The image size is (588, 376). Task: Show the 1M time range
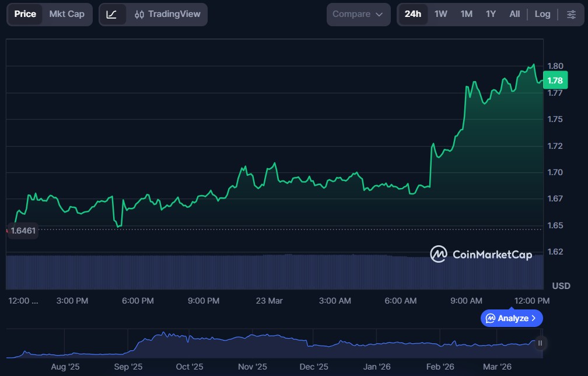click(x=466, y=14)
